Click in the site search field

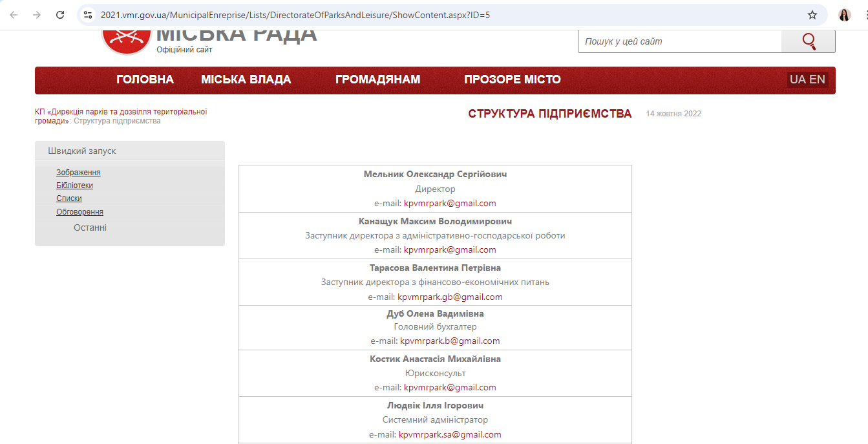pos(679,41)
